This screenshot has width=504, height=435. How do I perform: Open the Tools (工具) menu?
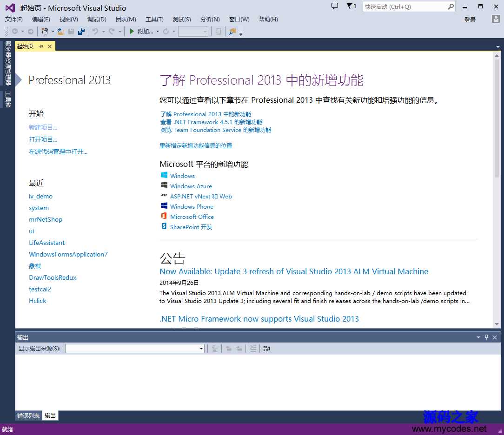154,19
